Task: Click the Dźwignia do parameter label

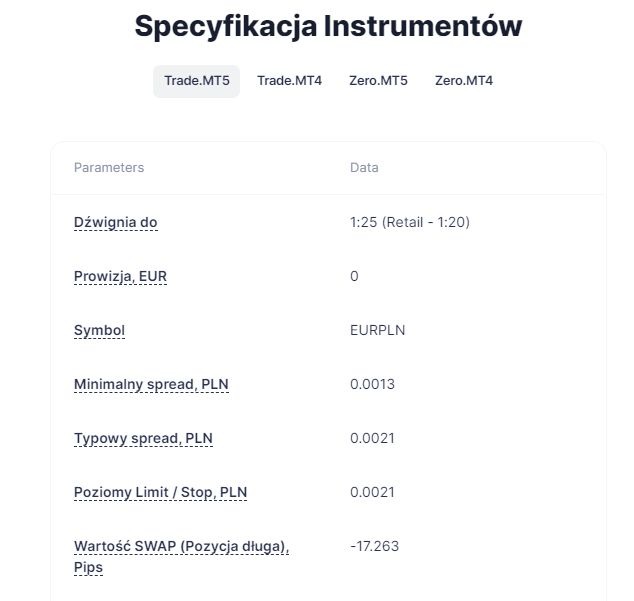Action: 115,222
